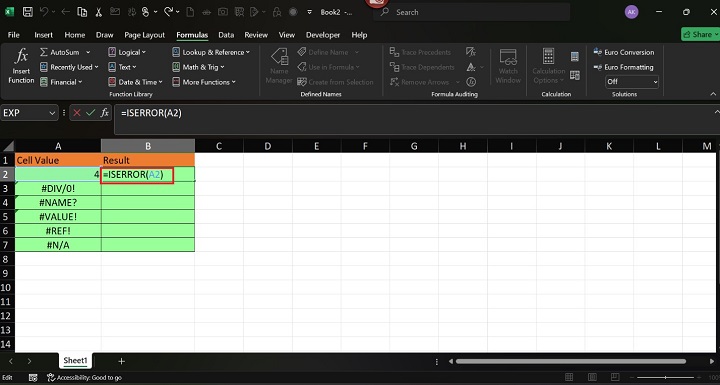Image resolution: width=720 pixels, height=385 pixels.
Task: Click the AK account avatar
Action: tap(631, 12)
